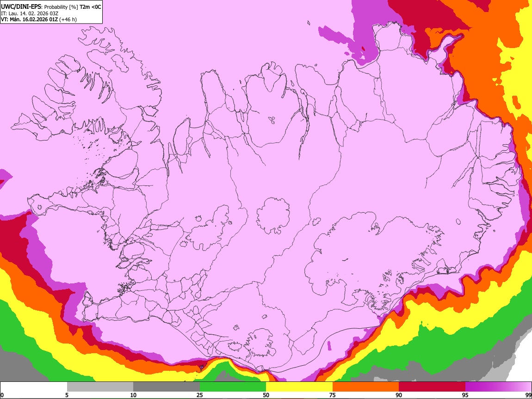Click the legend label 75
The width and height of the screenshot is (532, 399).
tap(332, 395)
